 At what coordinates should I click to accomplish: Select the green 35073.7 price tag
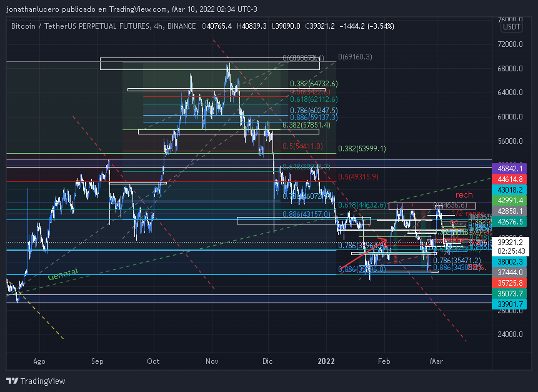point(509,293)
